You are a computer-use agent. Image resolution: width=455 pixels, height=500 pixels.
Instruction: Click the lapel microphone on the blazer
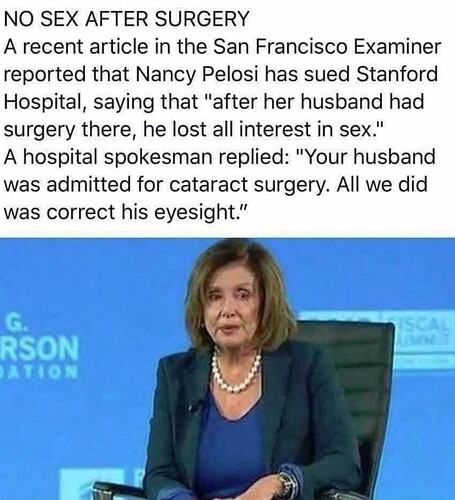click(x=193, y=407)
